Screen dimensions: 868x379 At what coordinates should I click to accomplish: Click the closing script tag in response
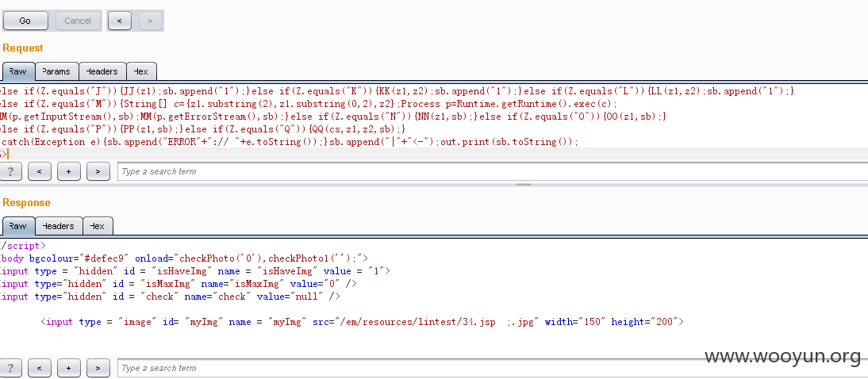point(23,246)
